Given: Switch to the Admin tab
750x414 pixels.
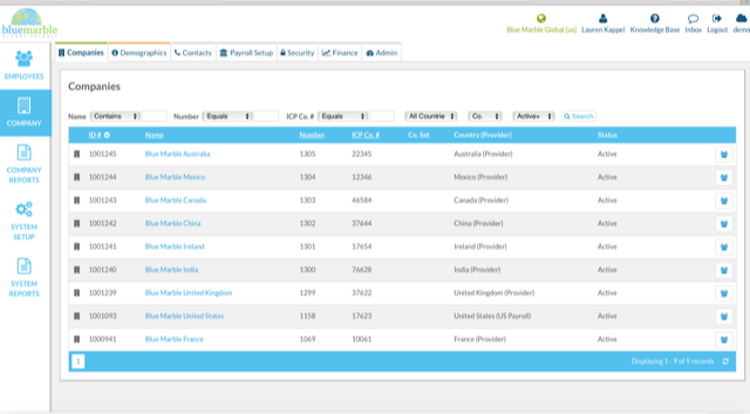Looking at the screenshot, I should pyautogui.click(x=382, y=53).
